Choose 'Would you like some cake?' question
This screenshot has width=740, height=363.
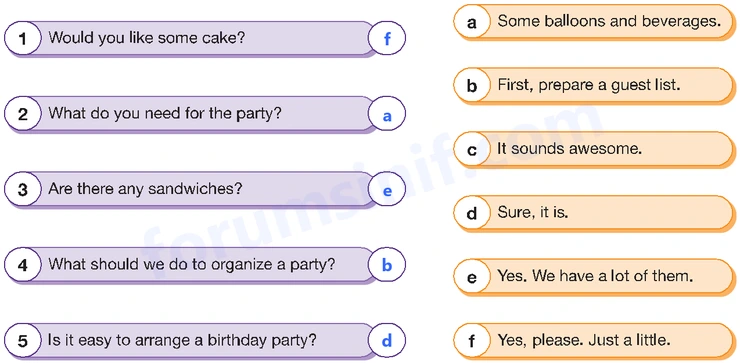146,38
